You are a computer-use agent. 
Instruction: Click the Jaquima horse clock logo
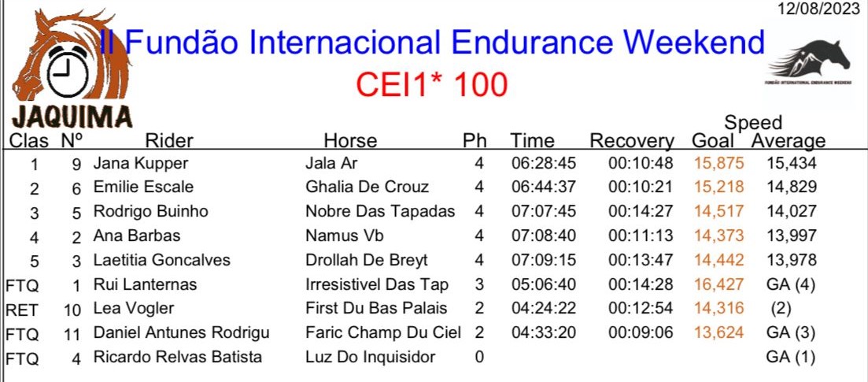72,69
